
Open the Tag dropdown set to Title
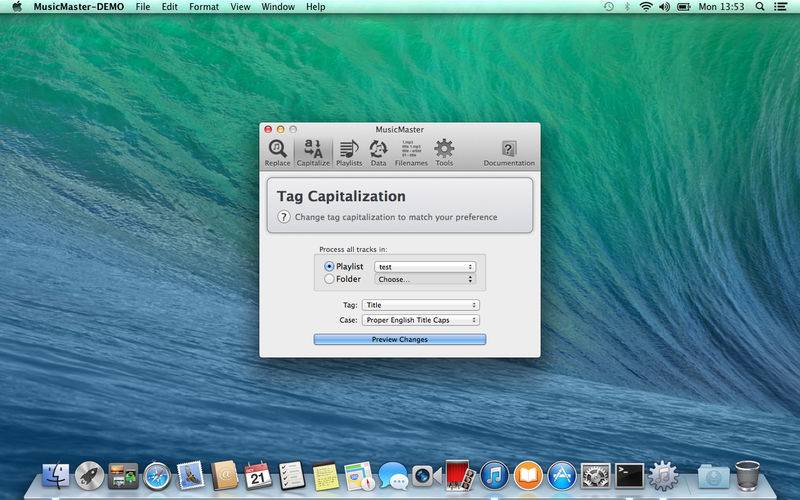pyautogui.click(x=420, y=305)
